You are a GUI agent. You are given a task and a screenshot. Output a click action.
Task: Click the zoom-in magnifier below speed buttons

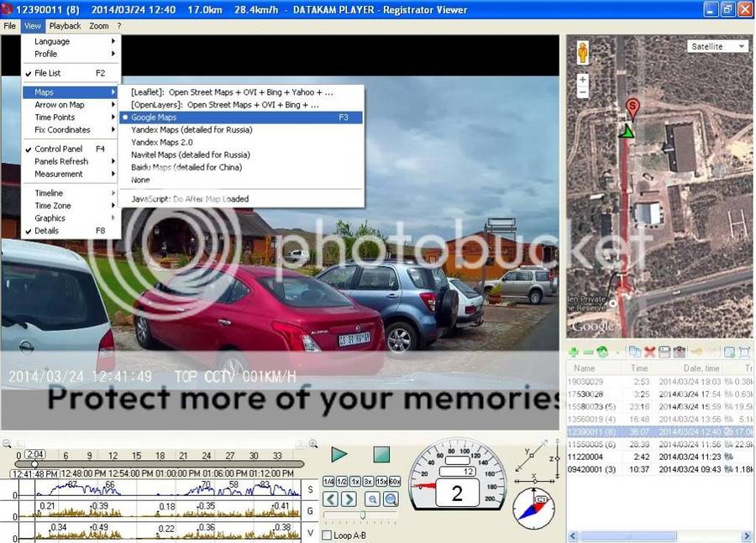372,499
